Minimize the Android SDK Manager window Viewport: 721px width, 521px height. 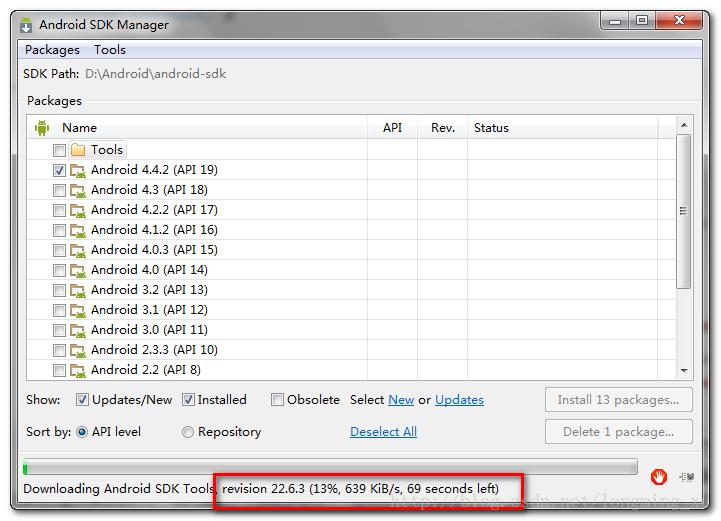[615, 21]
